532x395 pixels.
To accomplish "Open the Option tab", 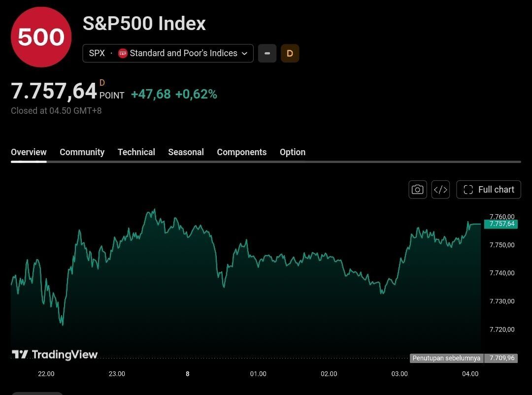I will point(293,152).
